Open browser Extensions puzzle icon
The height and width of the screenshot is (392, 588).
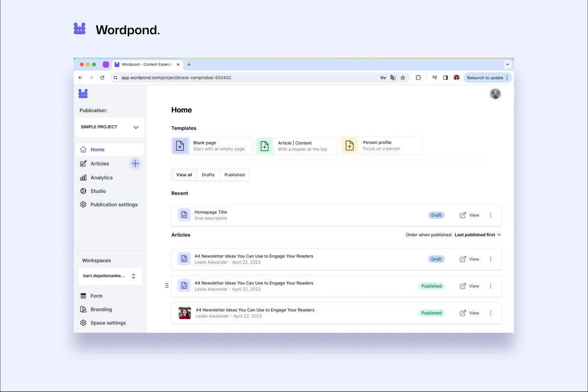click(418, 78)
